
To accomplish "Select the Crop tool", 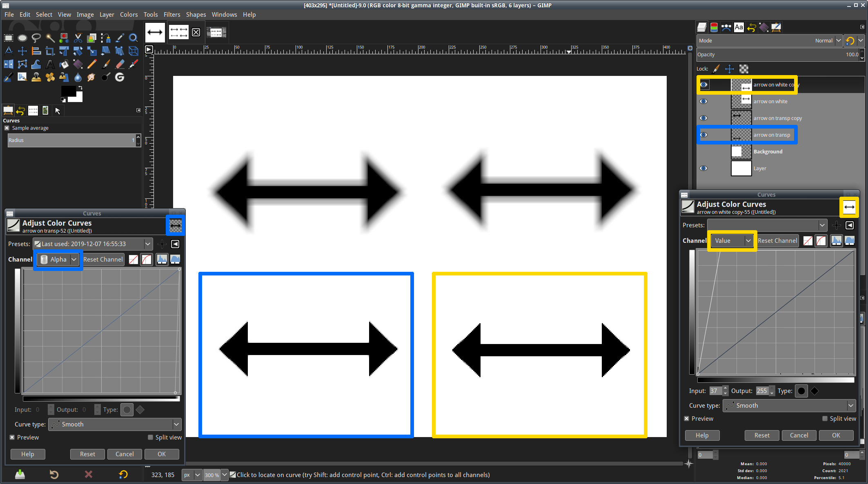I will (x=50, y=51).
